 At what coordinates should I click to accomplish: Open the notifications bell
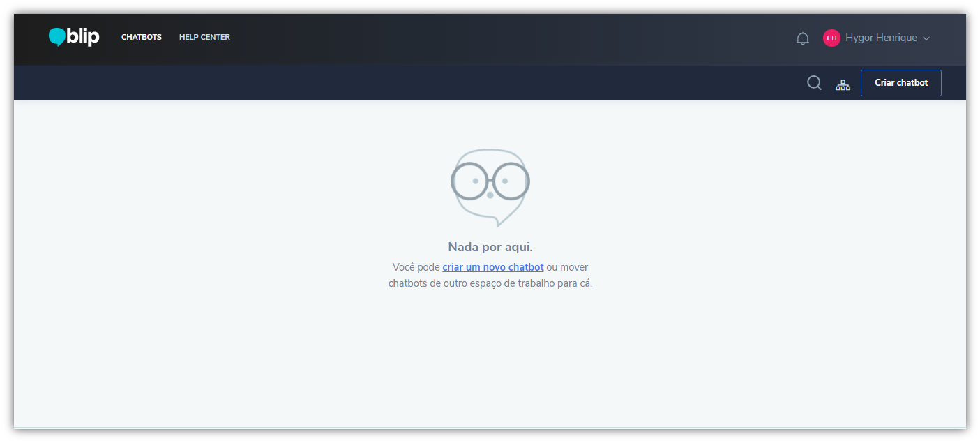tap(803, 38)
